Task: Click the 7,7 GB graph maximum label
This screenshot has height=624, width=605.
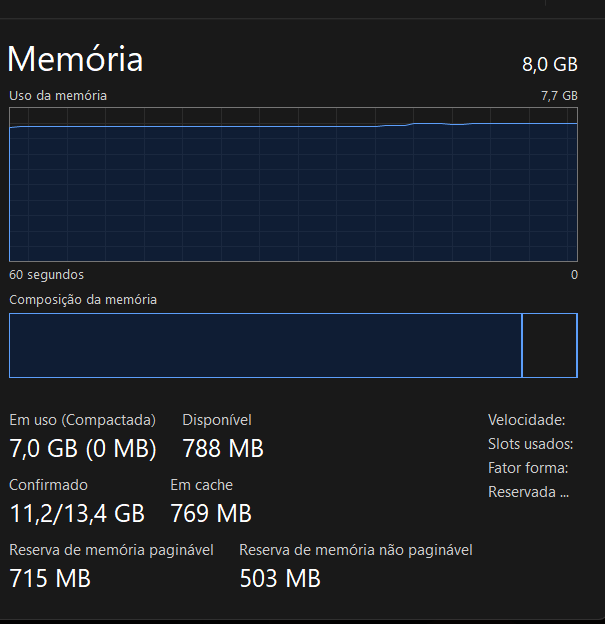Action: 559,96
